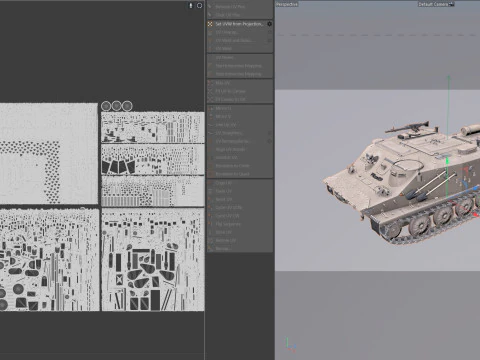Click the Fit UV to Canvas icon
The image size is (480, 360).
tap(210, 91)
